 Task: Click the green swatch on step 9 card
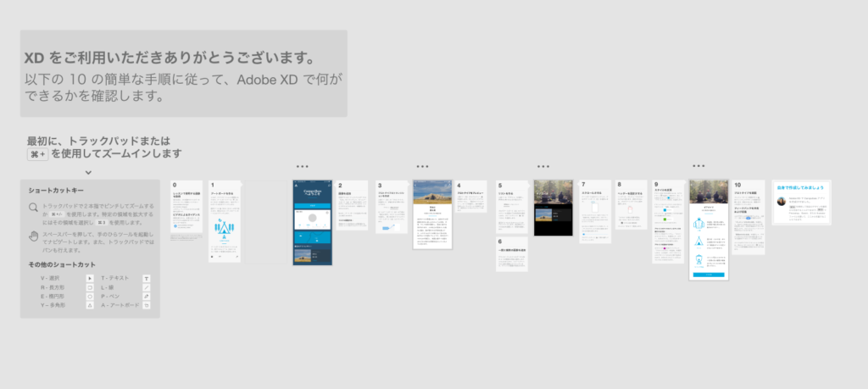tap(665, 220)
